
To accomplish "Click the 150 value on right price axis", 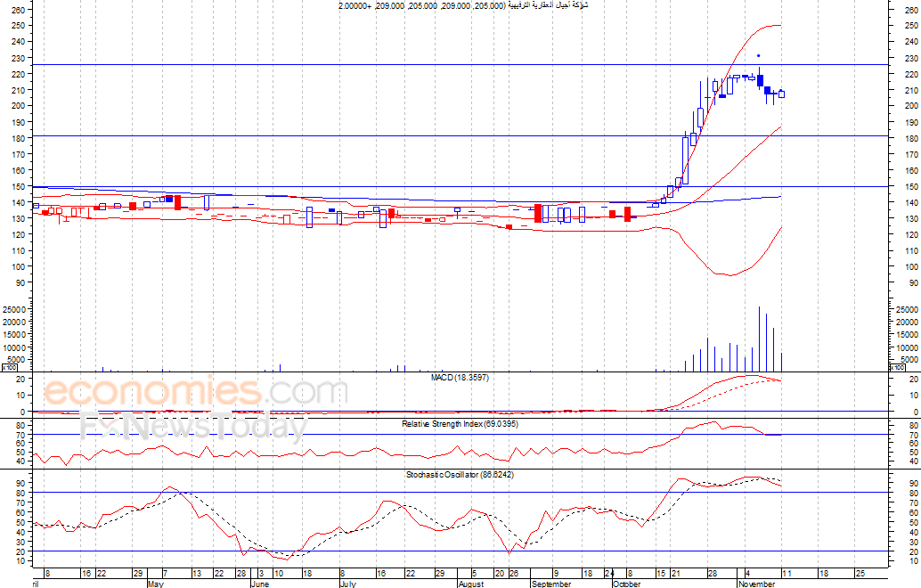I will [911, 187].
